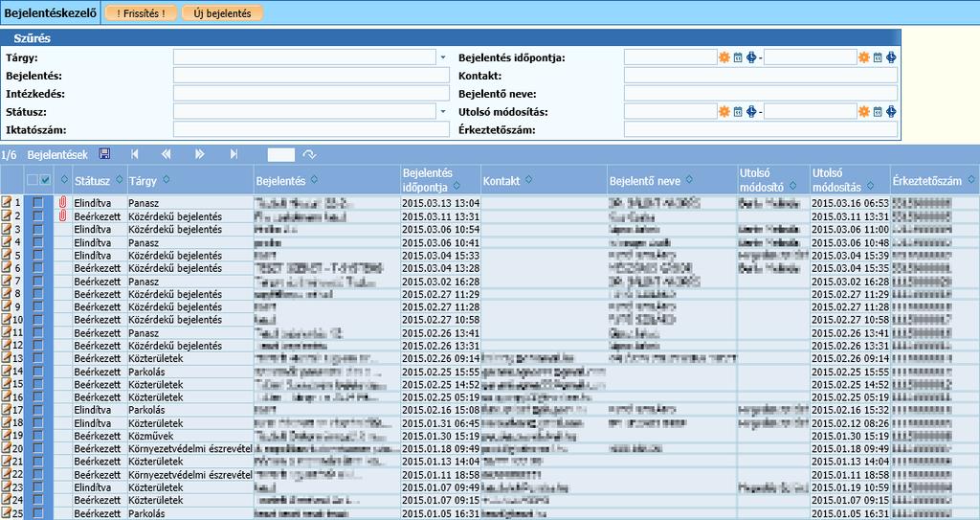Click sun icon of Utolsó módosítás end date
The height and width of the screenshot is (520, 980).
pos(864,112)
